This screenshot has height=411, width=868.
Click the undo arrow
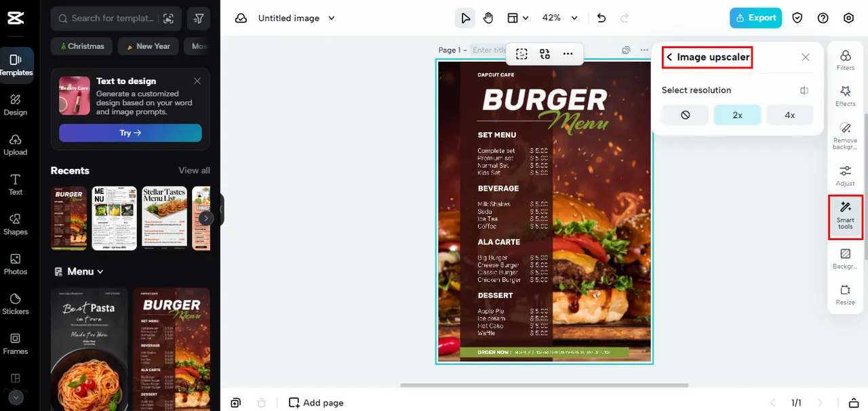(x=601, y=18)
